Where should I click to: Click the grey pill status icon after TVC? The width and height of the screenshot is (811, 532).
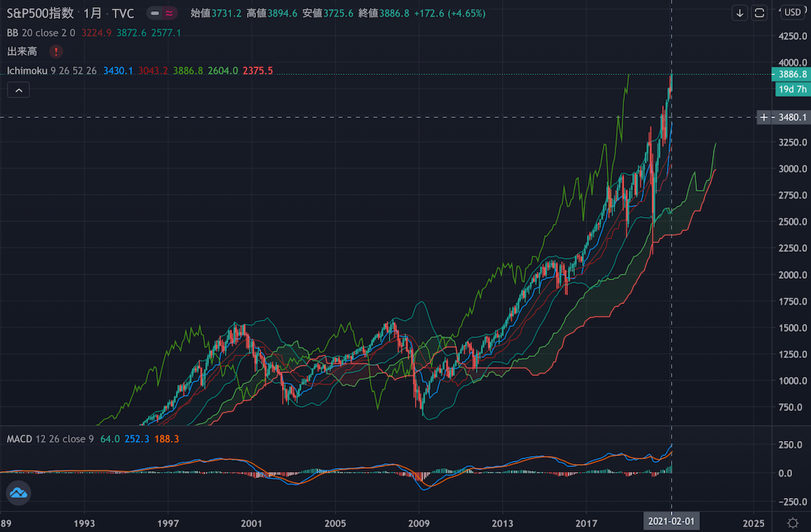click(154, 13)
